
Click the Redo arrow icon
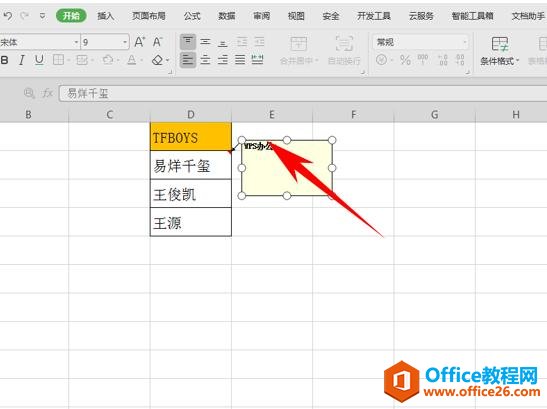pyautogui.click(x=24, y=16)
